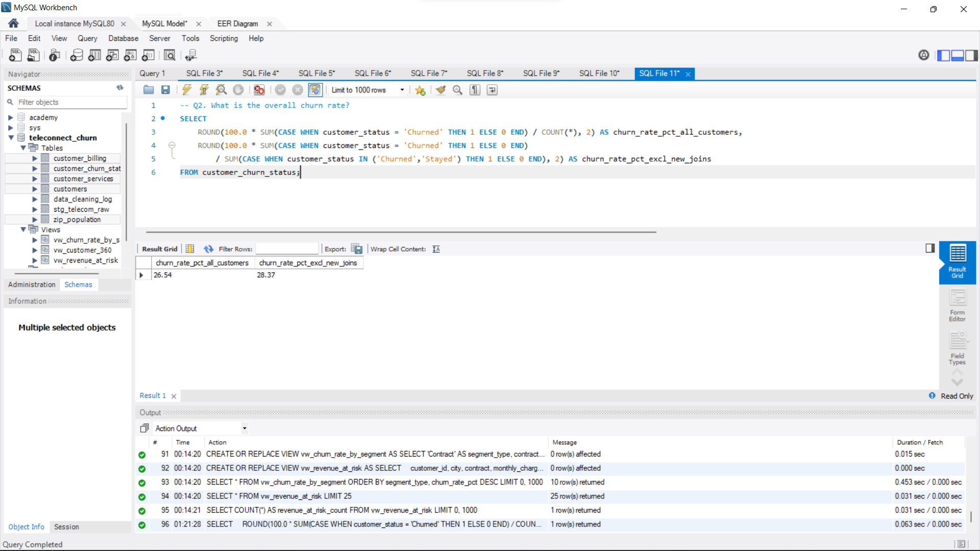Click the Create new schema icon
This screenshot has height=551, width=980.
pos(77,55)
